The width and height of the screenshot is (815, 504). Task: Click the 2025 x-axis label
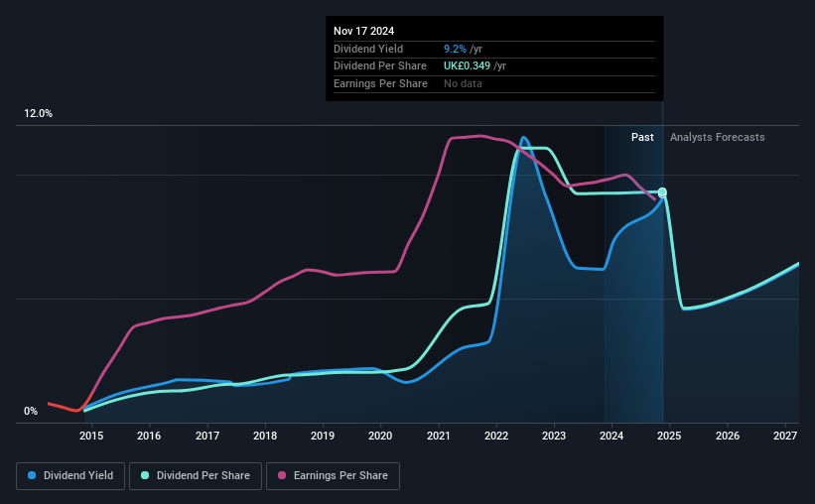tap(669, 436)
